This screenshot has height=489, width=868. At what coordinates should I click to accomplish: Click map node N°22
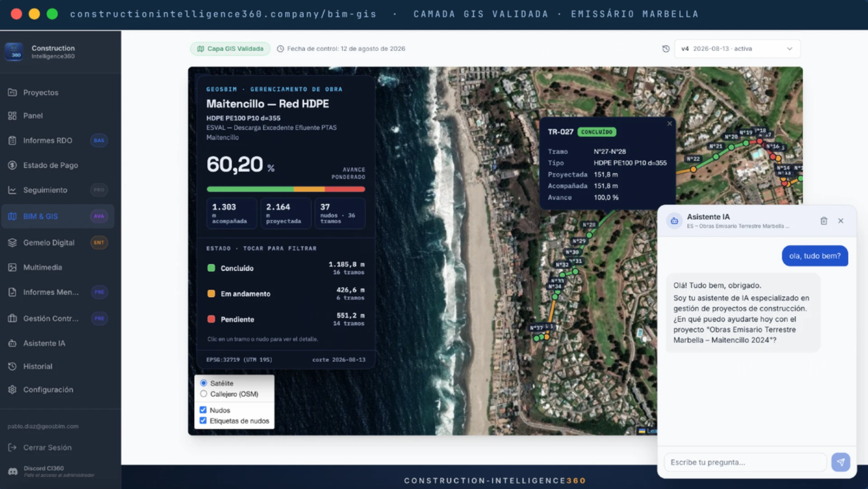(693, 169)
